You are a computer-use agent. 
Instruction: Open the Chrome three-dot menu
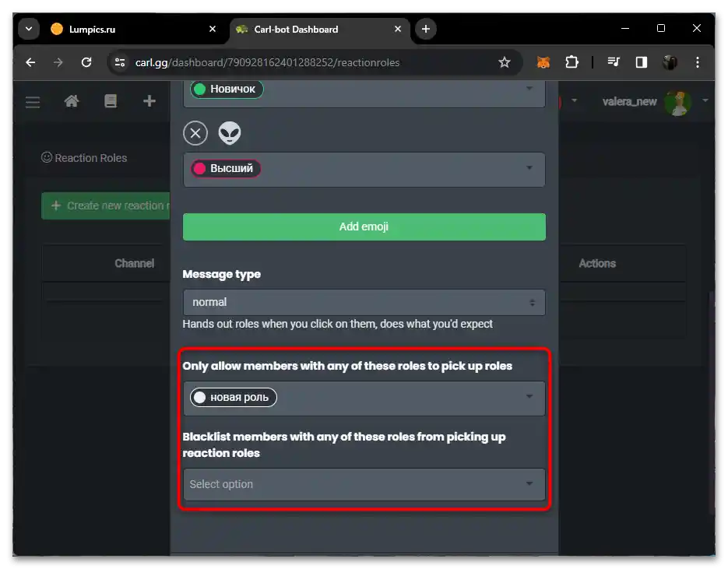click(698, 62)
